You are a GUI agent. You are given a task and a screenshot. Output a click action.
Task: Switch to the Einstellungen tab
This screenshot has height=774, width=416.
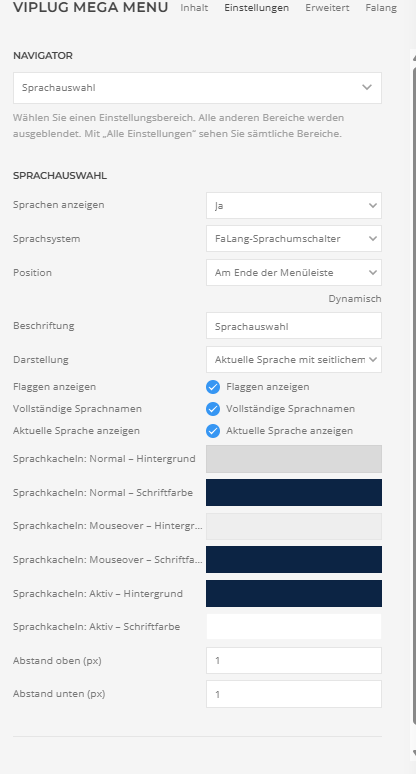pos(257,8)
